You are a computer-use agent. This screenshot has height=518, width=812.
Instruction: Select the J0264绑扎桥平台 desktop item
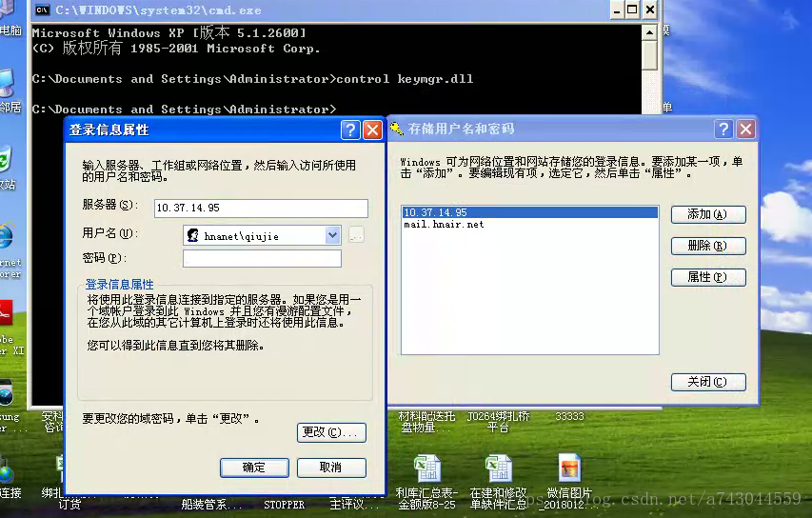coord(498,422)
